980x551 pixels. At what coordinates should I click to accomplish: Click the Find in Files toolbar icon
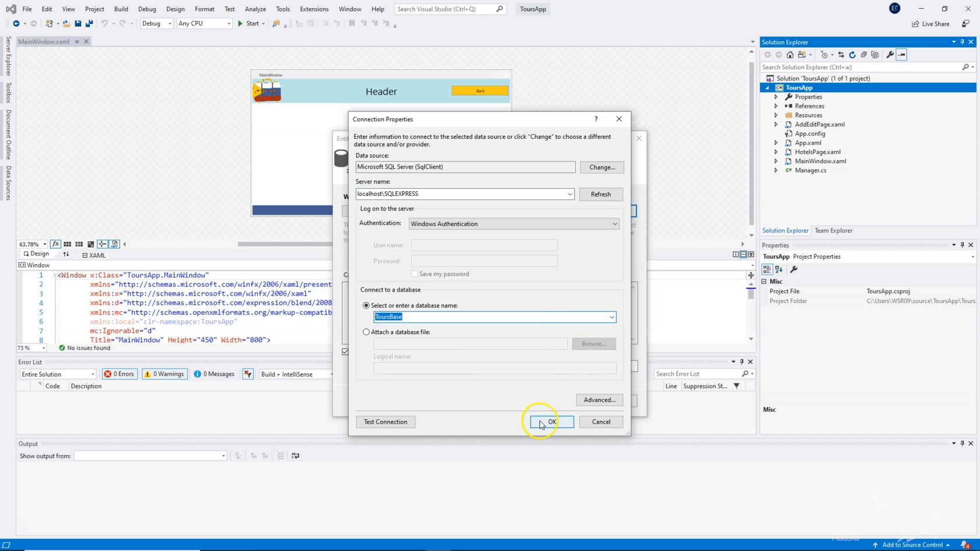(276, 23)
